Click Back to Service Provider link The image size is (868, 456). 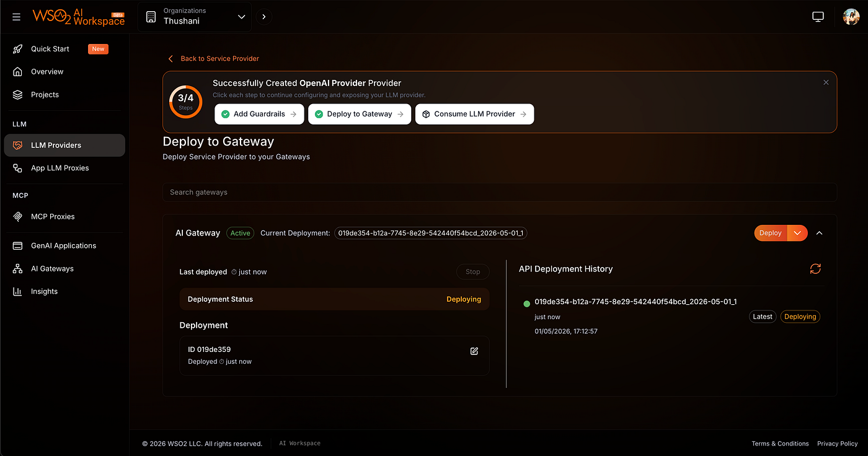coord(214,58)
